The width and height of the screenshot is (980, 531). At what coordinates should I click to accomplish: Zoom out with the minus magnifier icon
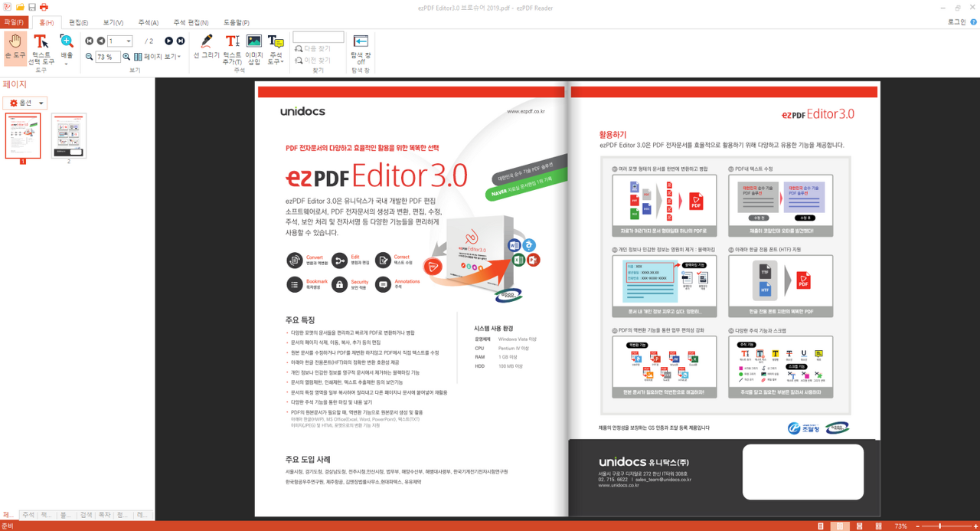[90, 57]
